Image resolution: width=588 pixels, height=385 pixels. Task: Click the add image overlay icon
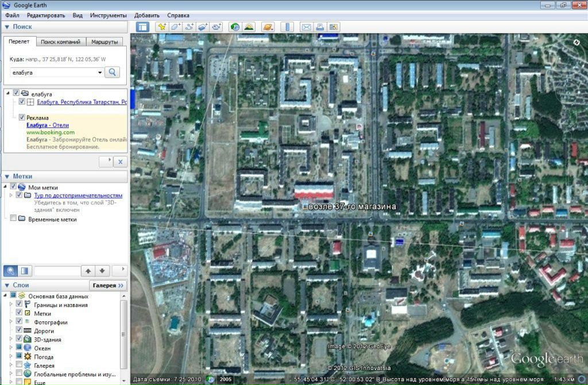pyautogui.click(x=203, y=27)
